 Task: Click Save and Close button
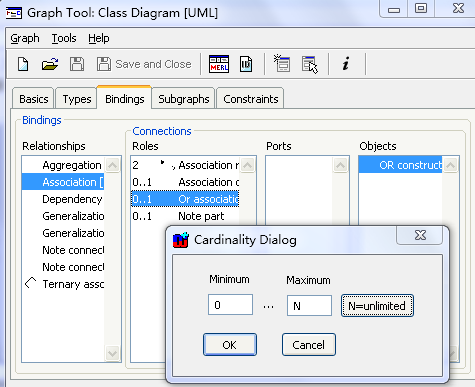point(144,64)
